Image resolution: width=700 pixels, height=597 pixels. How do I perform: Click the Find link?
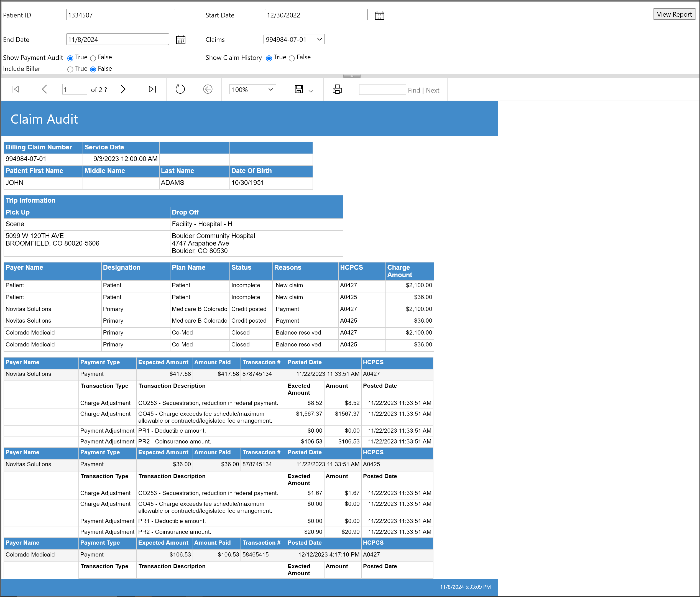point(413,90)
